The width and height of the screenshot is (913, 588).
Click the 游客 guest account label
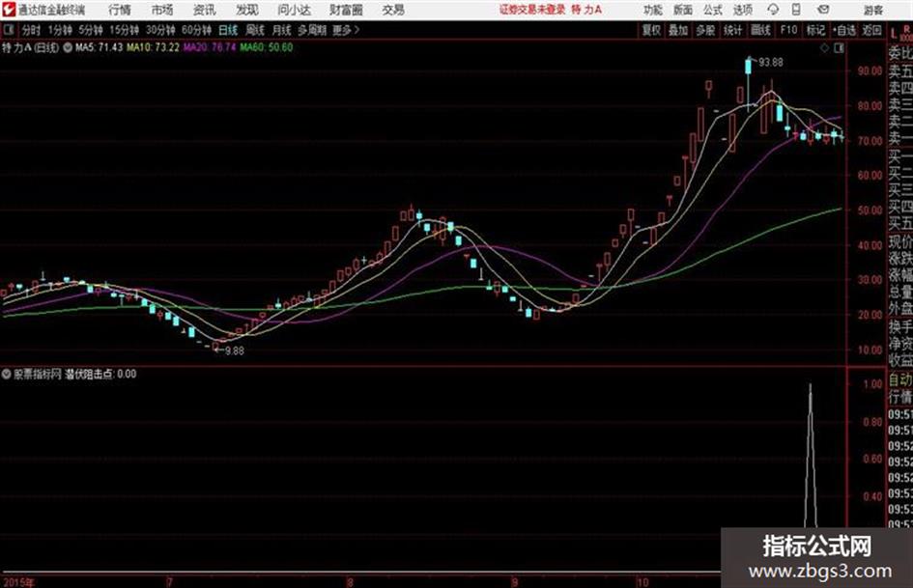click(872, 10)
